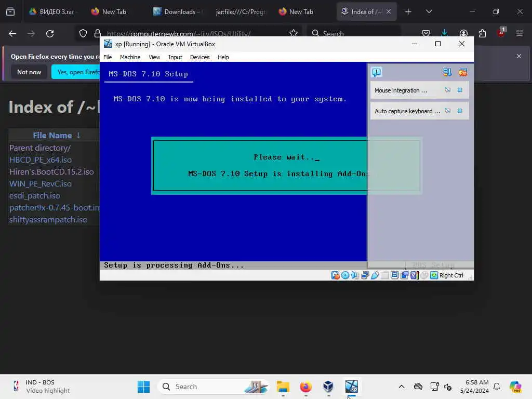Click the V CPU execution icon in VirtualBox status bar
Image resolution: width=532 pixels, height=399 pixels.
[x=414, y=275]
